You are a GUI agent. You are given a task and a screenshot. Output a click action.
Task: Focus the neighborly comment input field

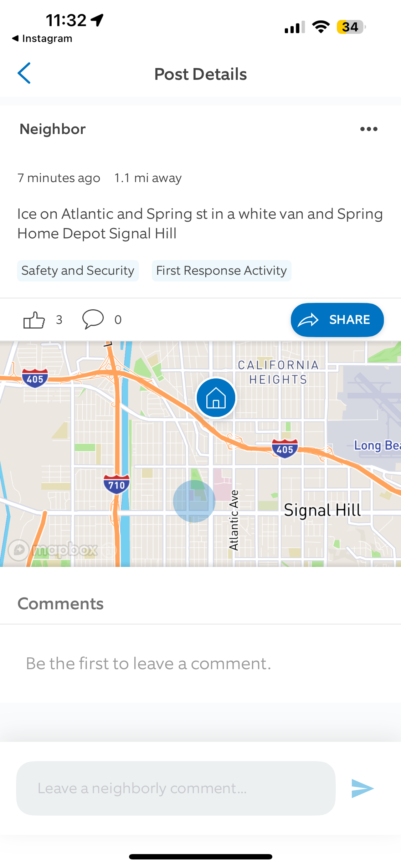click(176, 788)
